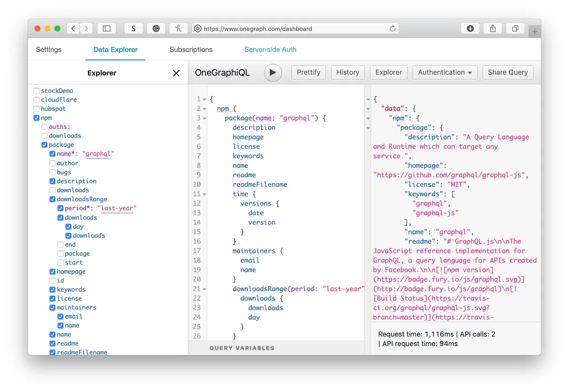The width and height of the screenshot is (569, 392).
Task: Focus the Safari address bar URL
Action: (x=258, y=28)
